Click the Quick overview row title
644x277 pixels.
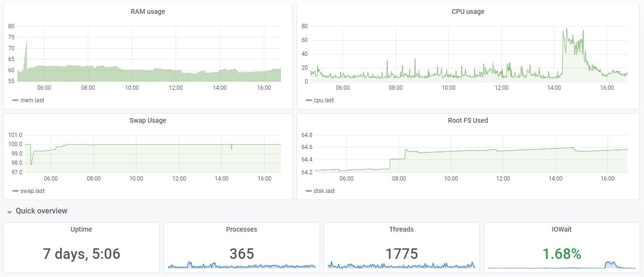[x=42, y=211]
